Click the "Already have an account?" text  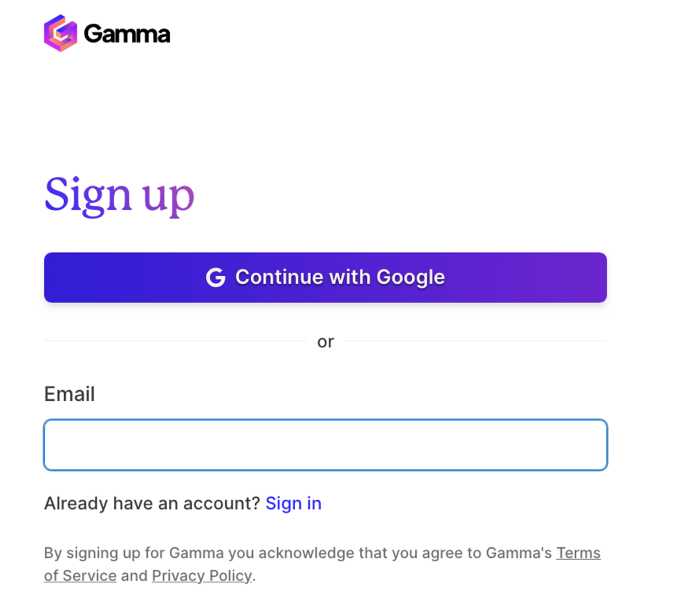tap(152, 503)
